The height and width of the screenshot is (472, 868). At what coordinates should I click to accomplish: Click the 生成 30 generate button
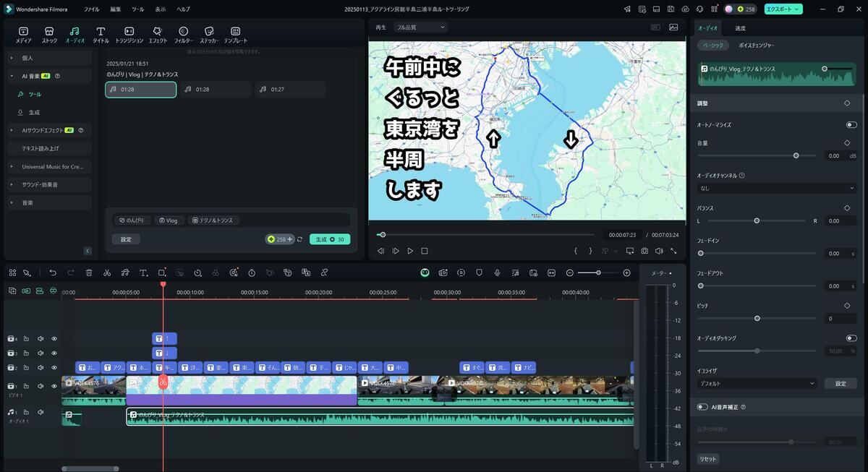pos(330,239)
